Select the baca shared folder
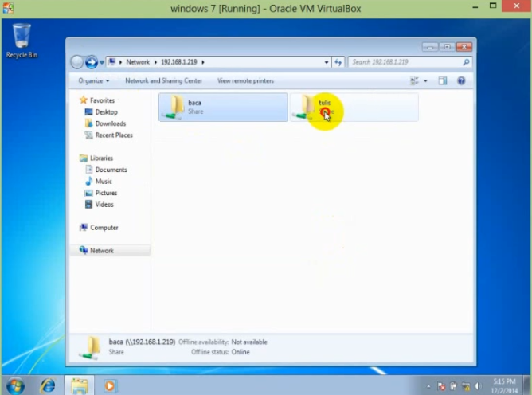532x395 pixels. pyautogui.click(x=223, y=108)
